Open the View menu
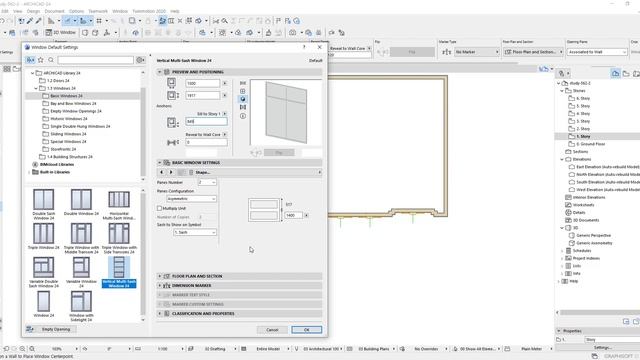 (18, 11)
